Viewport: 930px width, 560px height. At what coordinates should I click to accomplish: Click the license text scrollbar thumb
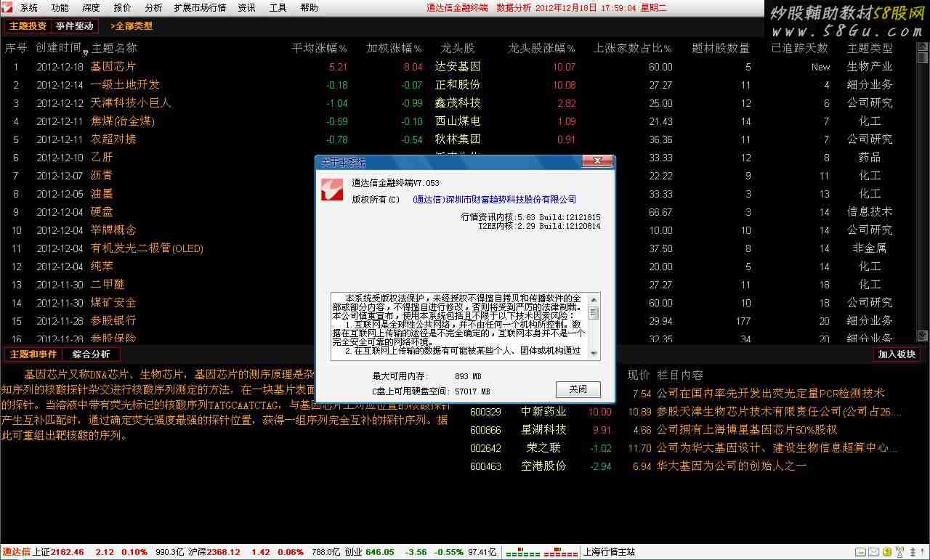(594, 313)
